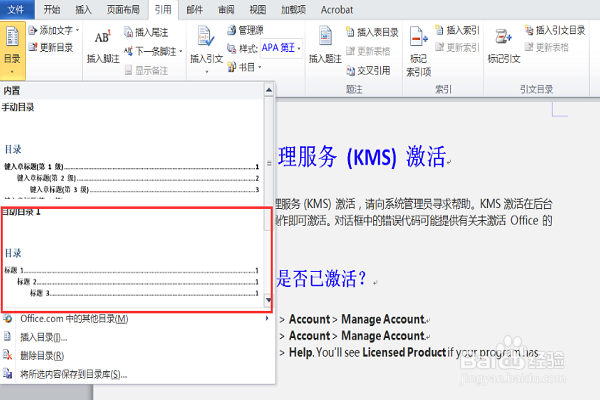The image size is (600, 400).
Task: Expand Office.com 中的其他目录 submenu arrow
Action: [267, 318]
